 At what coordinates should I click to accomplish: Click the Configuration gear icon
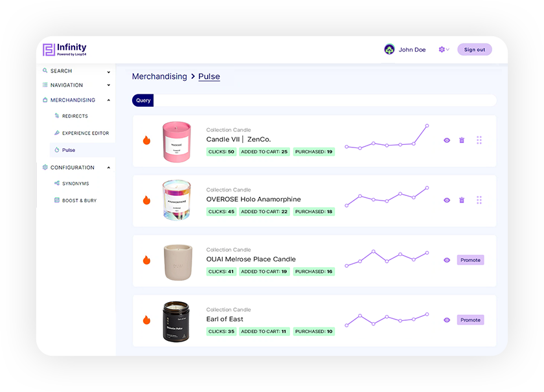[x=45, y=167]
